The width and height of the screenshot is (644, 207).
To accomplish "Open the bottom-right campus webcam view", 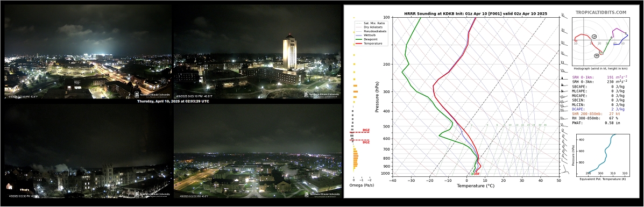I will point(258,151).
